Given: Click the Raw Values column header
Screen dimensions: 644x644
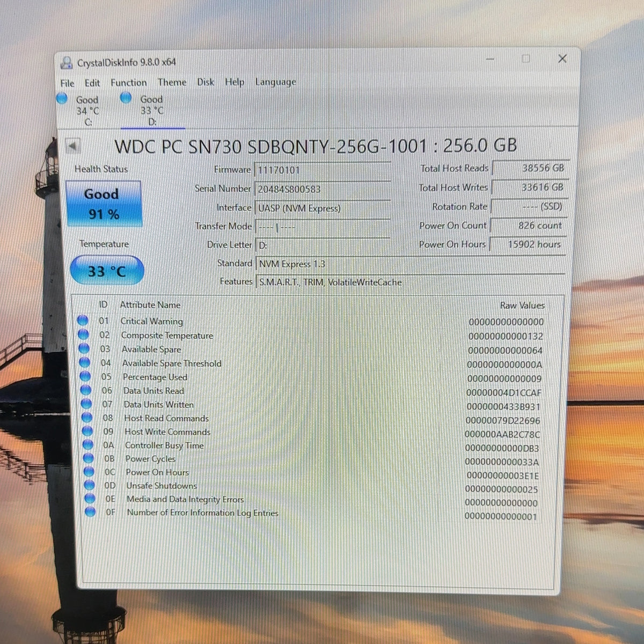Looking at the screenshot, I should (522, 305).
